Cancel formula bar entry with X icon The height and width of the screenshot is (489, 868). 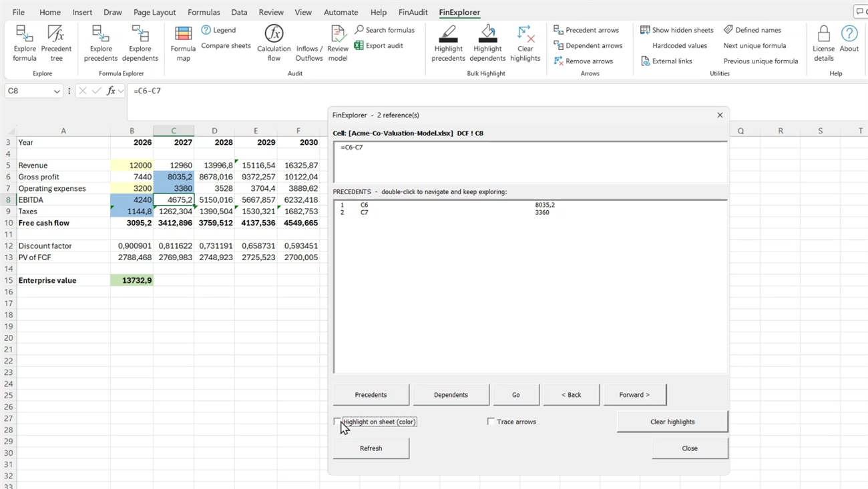tap(82, 91)
